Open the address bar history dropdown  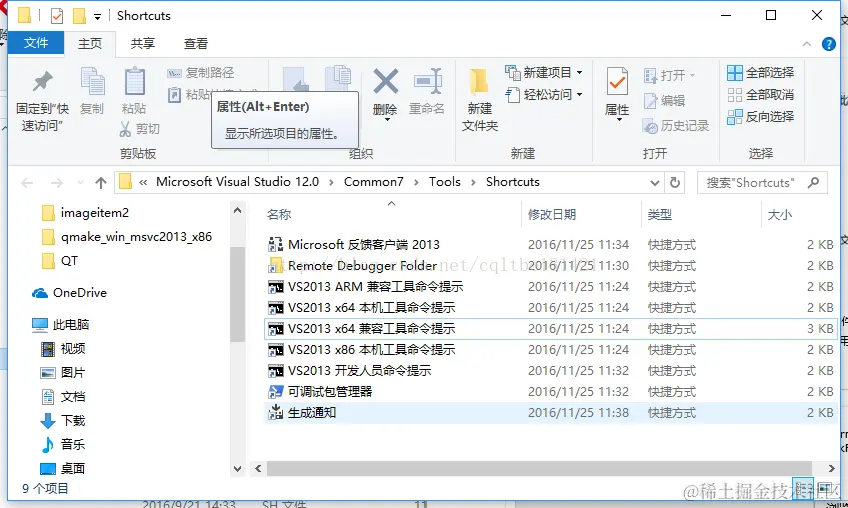pos(654,183)
